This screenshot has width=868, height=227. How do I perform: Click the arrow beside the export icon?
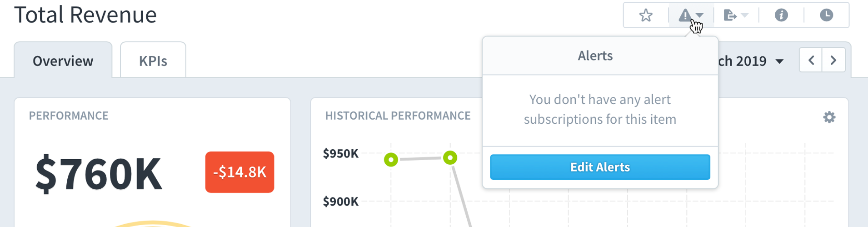tap(744, 15)
